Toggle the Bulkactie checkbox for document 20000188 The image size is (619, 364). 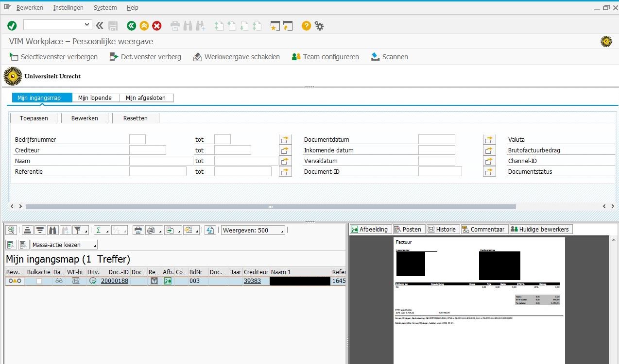(x=39, y=281)
